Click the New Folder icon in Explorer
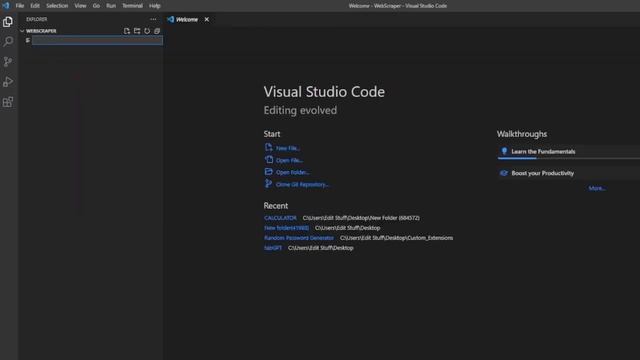Viewport: 640px width, 360px height. pos(137,31)
